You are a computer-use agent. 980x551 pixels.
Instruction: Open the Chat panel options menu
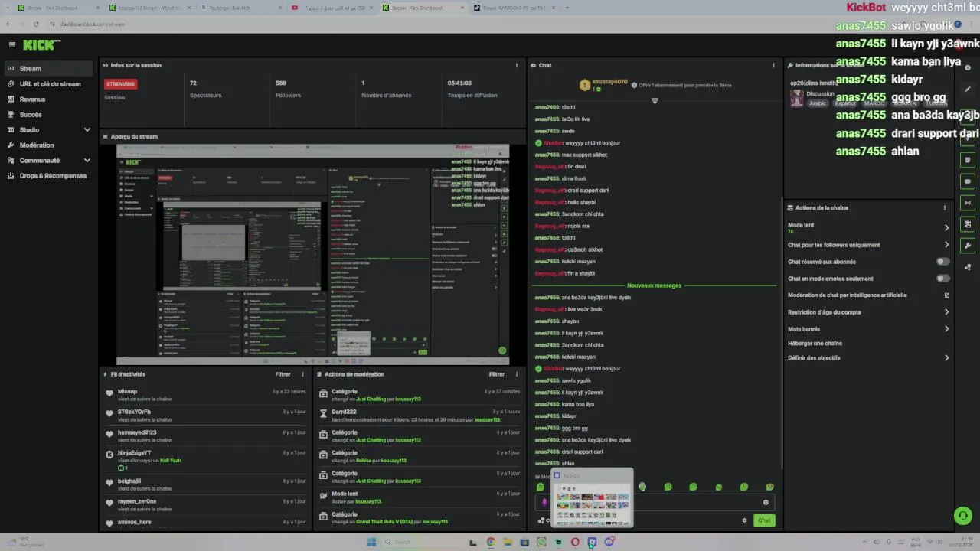pyautogui.click(x=773, y=66)
